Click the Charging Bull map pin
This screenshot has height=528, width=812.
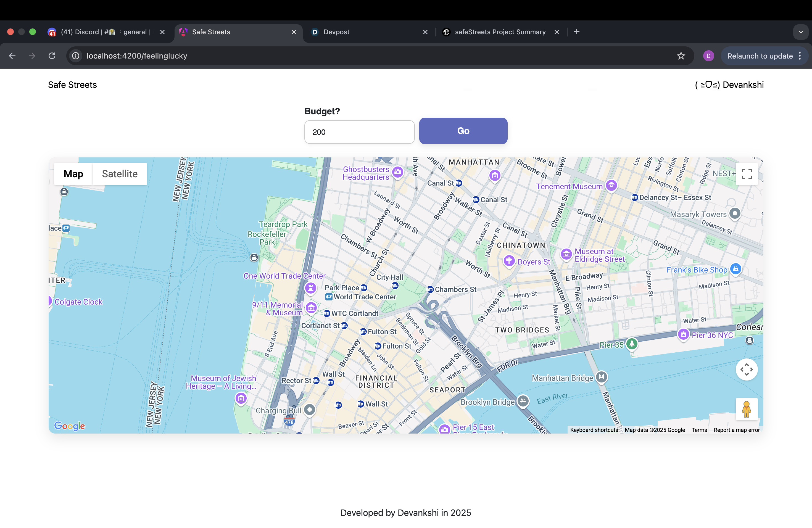[x=309, y=409]
